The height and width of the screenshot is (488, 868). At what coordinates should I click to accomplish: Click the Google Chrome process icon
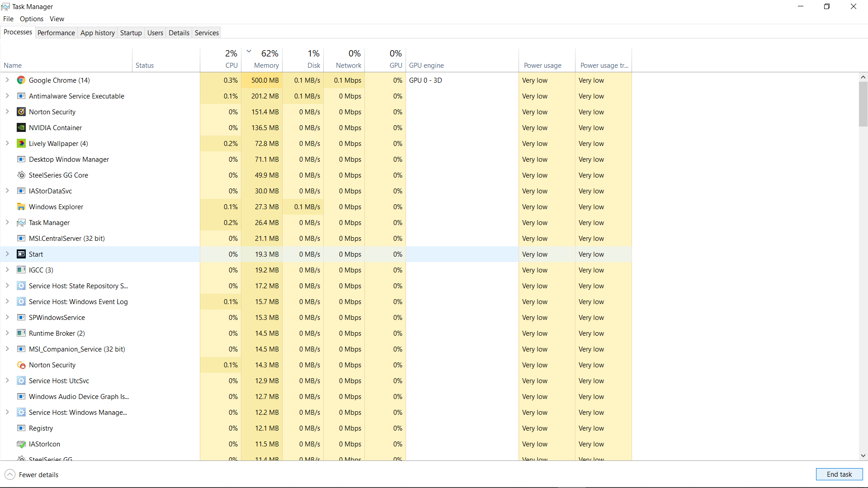tap(21, 80)
